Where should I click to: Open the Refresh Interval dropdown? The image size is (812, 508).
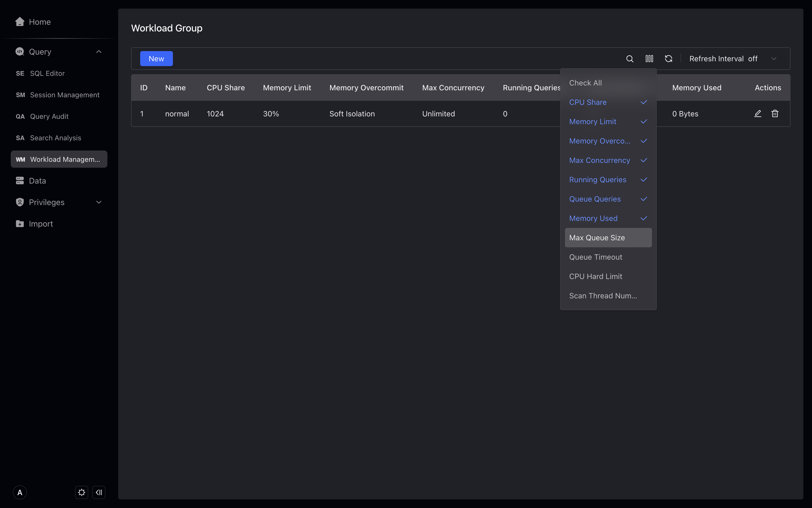(x=733, y=59)
